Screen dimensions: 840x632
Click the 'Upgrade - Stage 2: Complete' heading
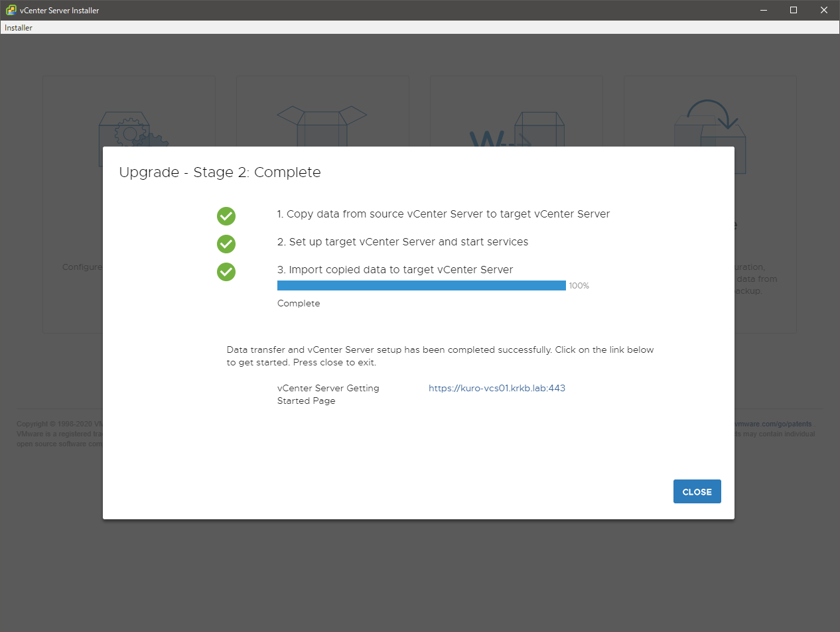click(x=220, y=172)
